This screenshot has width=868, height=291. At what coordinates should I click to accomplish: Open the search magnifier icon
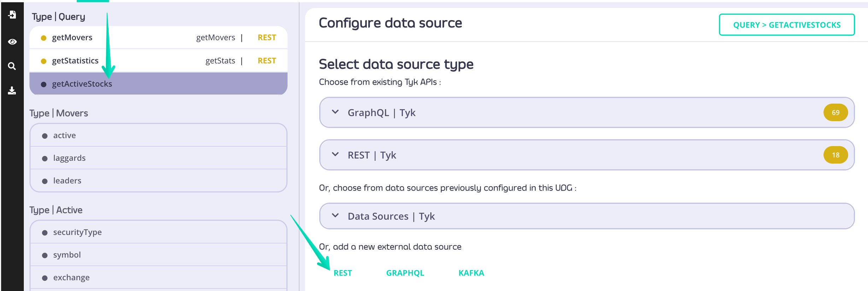click(12, 66)
